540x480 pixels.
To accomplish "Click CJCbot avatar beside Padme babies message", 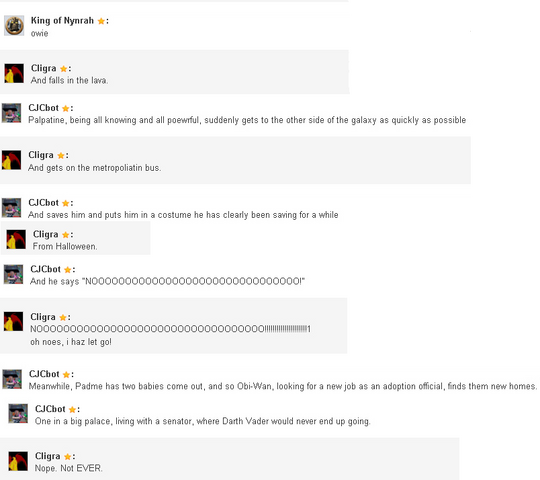I will click(12, 379).
